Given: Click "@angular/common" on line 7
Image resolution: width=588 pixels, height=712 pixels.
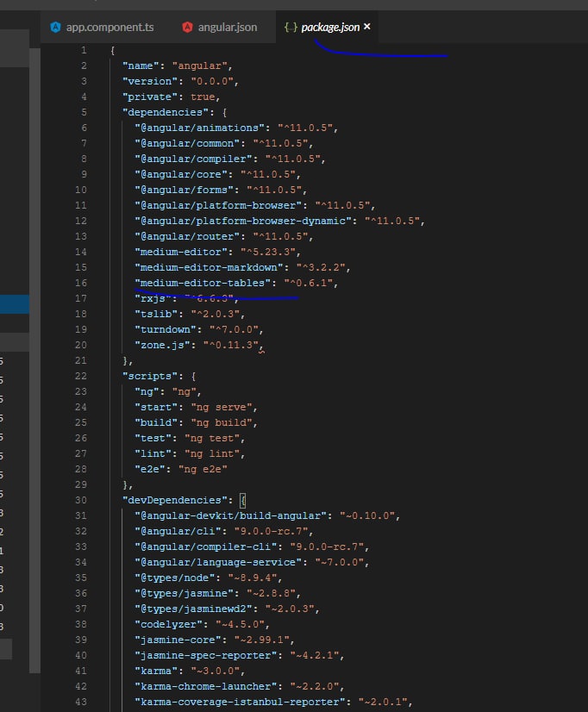Looking at the screenshot, I should tap(187, 143).
